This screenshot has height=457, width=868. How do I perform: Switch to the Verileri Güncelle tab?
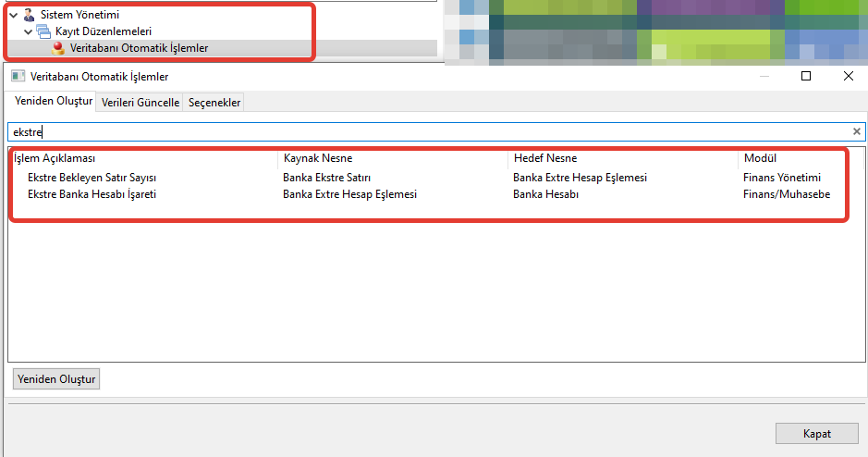tap(140, 103)
